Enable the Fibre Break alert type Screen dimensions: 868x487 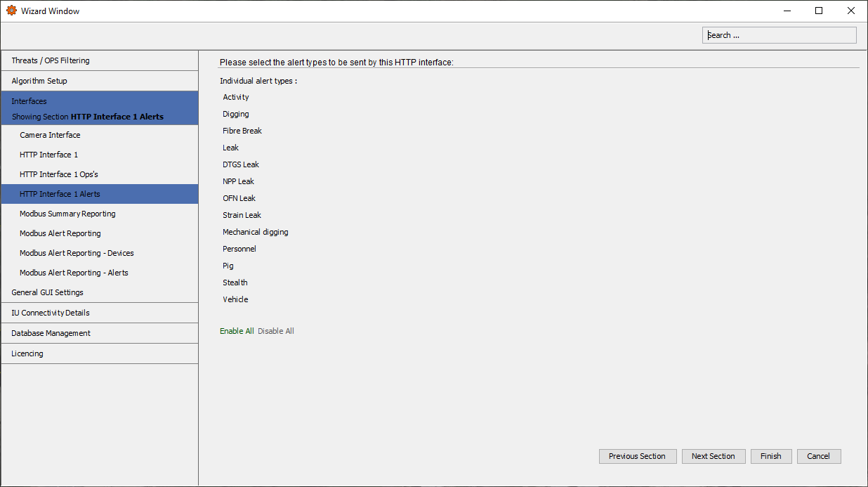[242, 131]
